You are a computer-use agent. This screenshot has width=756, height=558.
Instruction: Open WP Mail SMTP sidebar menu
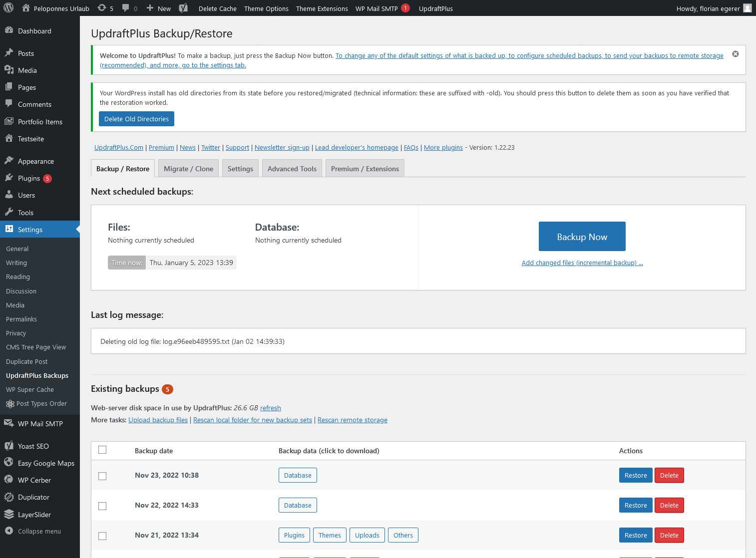(40, 424)
